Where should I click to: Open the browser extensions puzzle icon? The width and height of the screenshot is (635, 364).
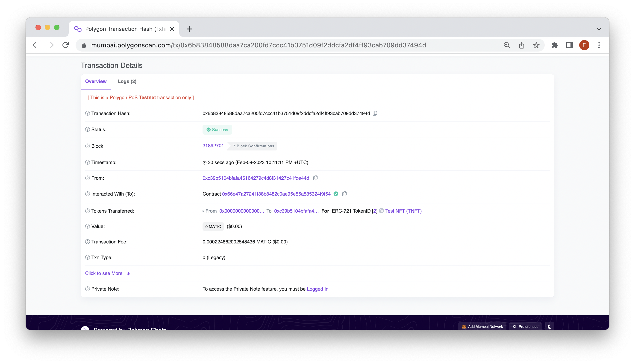tap(555, 45)
